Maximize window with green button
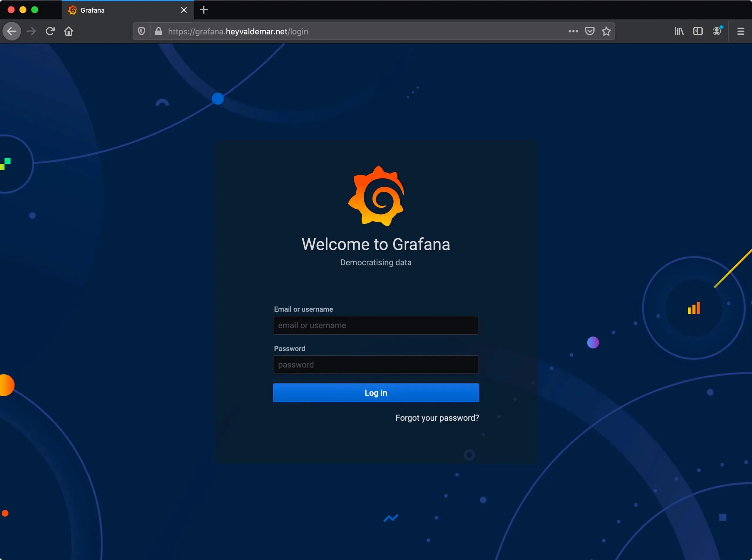 point(35,10)
